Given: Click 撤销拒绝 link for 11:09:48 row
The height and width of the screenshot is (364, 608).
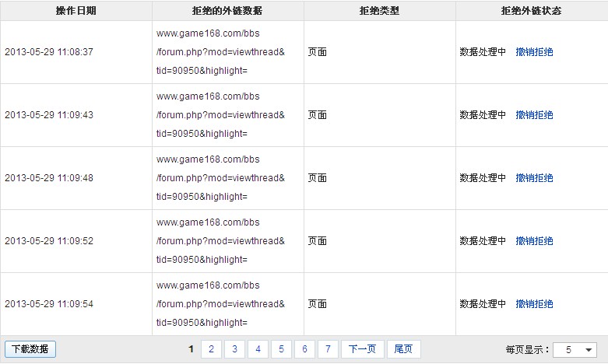Looking at the screenshot, I should pyautogui.click(x=534, y=178).
